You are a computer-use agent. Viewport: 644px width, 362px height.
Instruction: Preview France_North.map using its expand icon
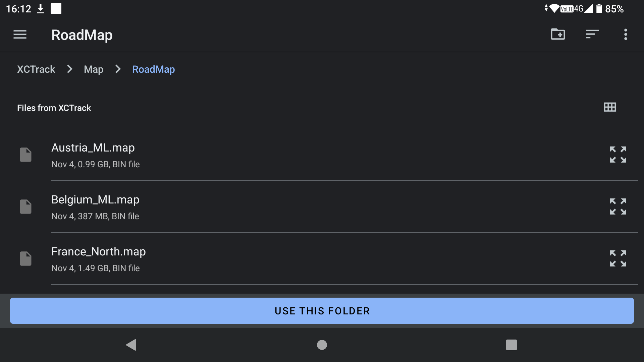pos(618,259)
